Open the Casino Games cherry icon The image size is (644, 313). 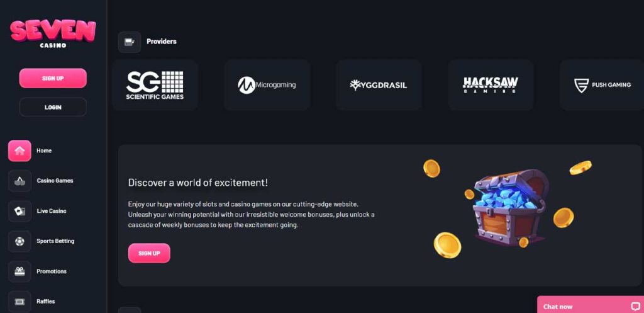(x=19, y=181)
